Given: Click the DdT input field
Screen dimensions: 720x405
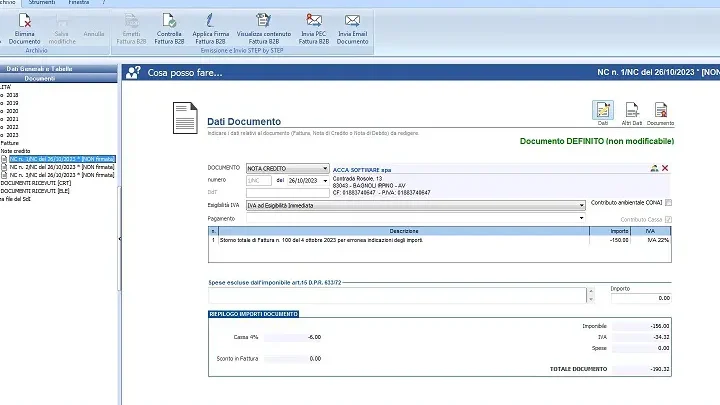Looking at the screenshot, I should (287, 193).
